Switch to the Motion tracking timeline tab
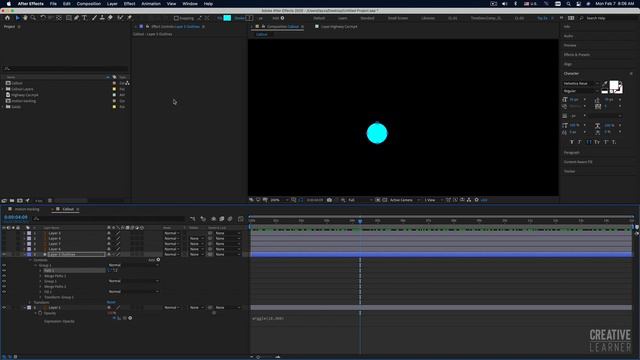The height and width of the screenshot is (360, 640). 27,209
